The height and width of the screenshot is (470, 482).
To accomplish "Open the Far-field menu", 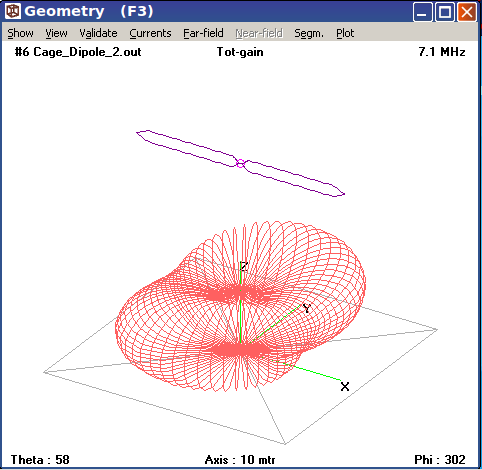I will (x=203, y=33).
